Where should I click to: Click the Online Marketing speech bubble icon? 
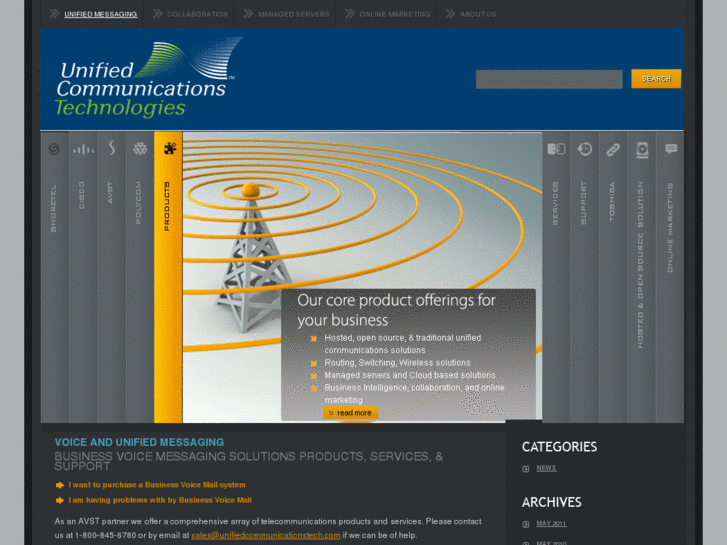[671, 148]
